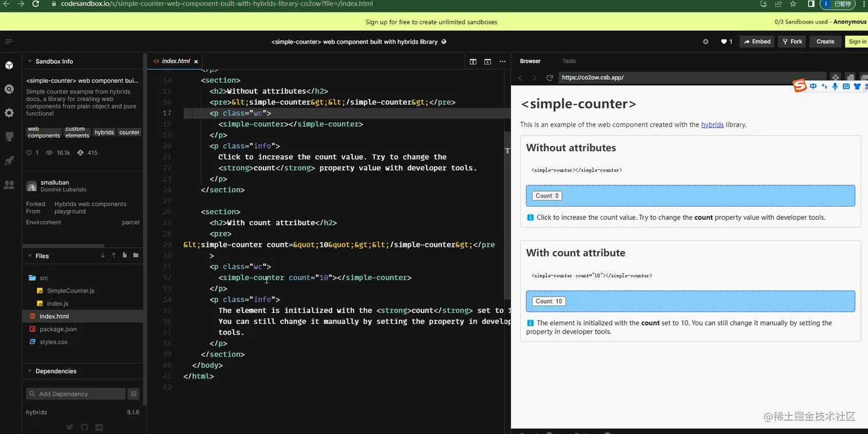The height and width of the screenshot is (434, 868).
Task: Click the hybrids tag
Action: [104, 133]
